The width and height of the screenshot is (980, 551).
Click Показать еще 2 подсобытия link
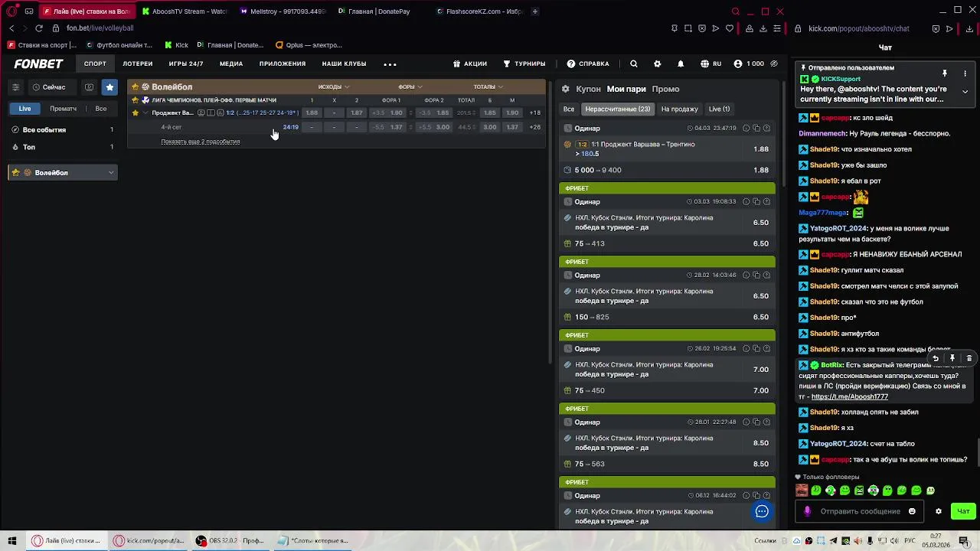201,142
